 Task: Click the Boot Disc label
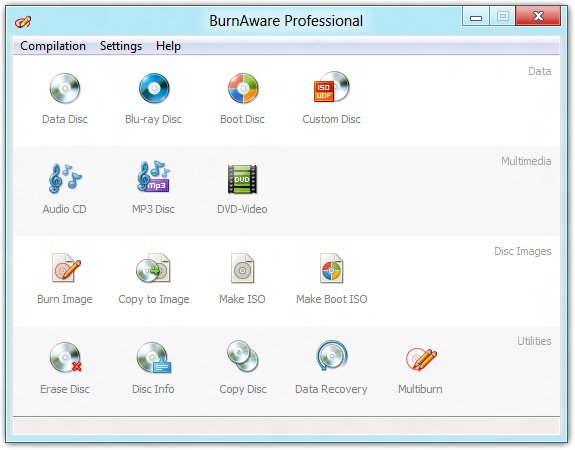point(242,119)
